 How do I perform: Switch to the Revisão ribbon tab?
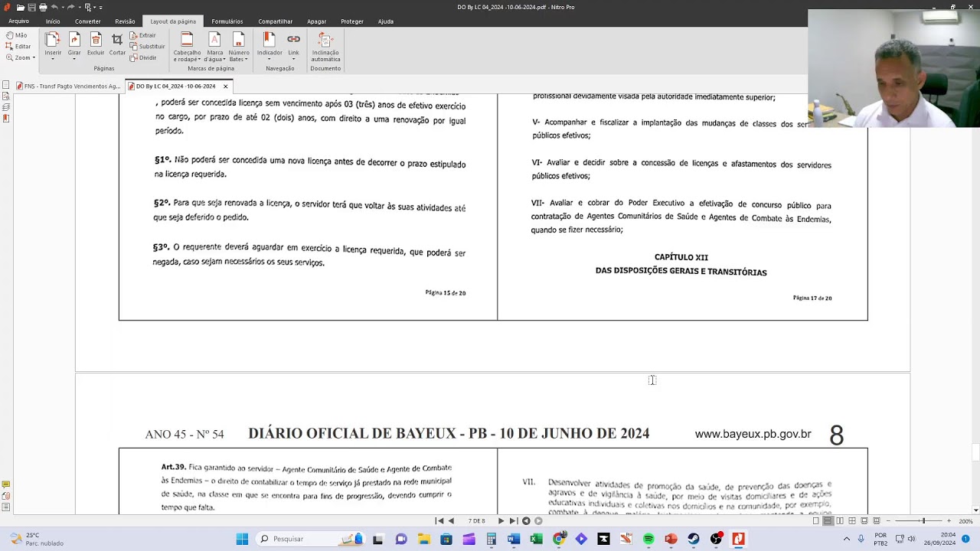click(x=125, y=21)
